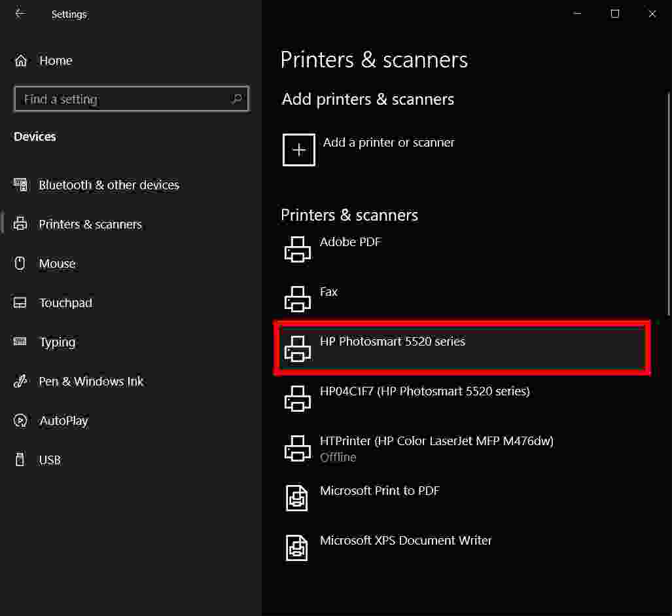Click the Typing keyboard icon
Screen dimensions: 672x616
pyautogui.click(x=20, y=342)
